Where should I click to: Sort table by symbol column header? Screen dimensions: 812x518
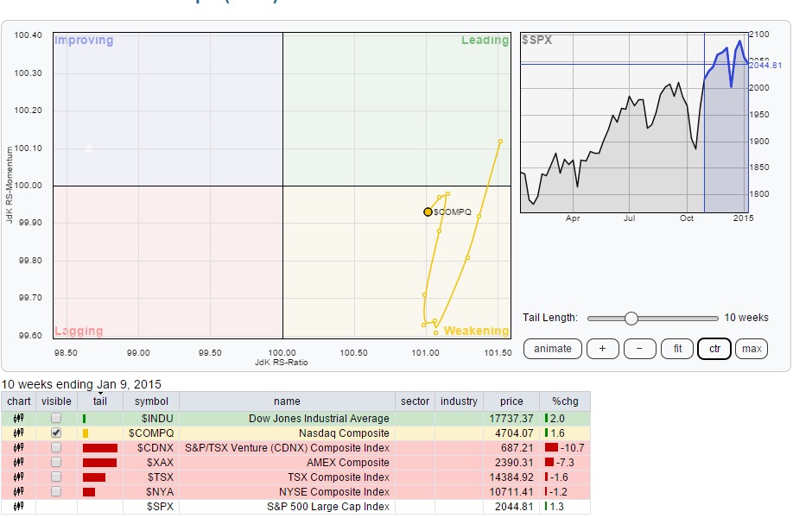(151, 401)
